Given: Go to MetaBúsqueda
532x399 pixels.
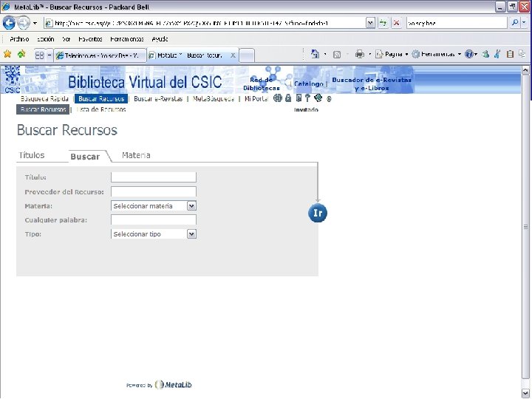Looking at the screenshot, I should [214, 99].
